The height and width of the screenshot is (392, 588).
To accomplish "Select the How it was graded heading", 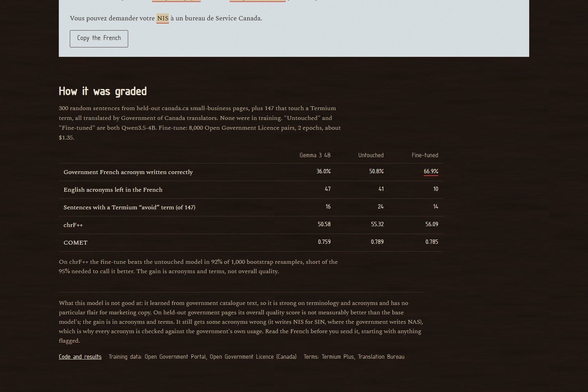I will click(x=103, y=91).
